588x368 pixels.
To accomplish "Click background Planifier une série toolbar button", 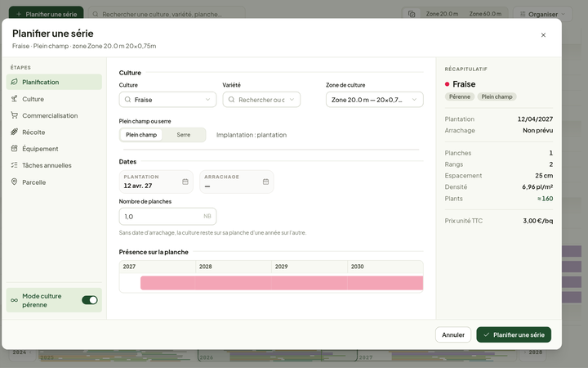I will click(46, 14).
